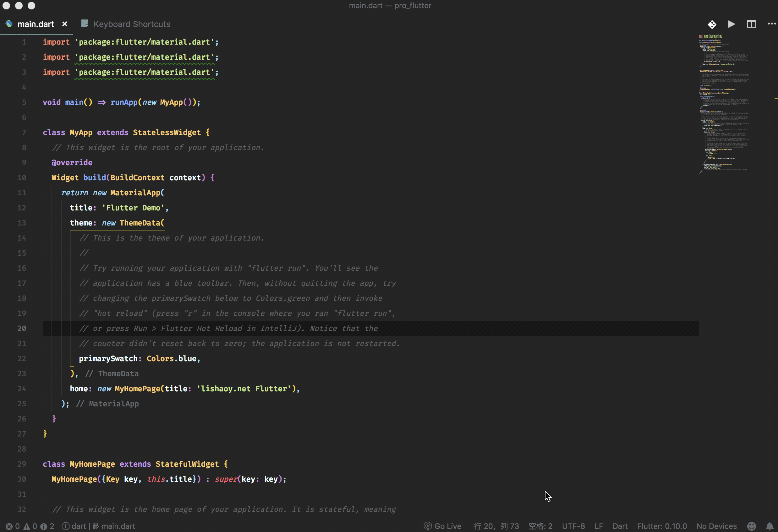Viewport: 778px width, 532px height.
Task: Click the feedback smiley icon
Action: 751,526
